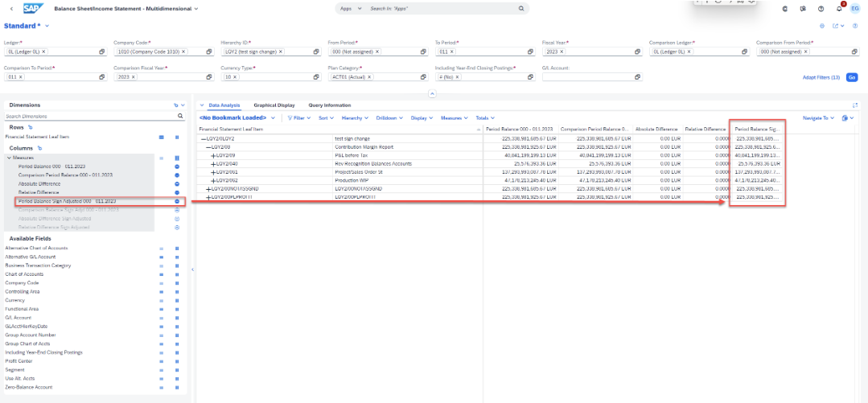The width and height of the screenshot is (868, 403).
Task: Open app title dropdown for Balance Sheet/Income Statement
Action: [196, 9]
